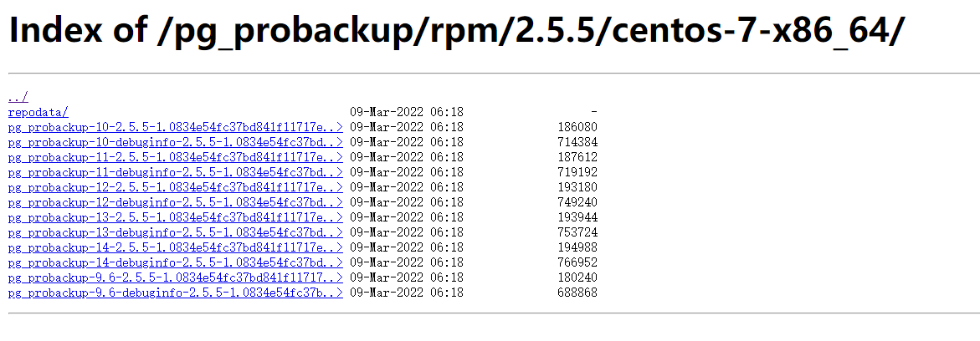Viewport: 980px width, 341px height.
Task: Open the pg_probackup-11-2.5.5 rpm link
Action: (176, 157)
